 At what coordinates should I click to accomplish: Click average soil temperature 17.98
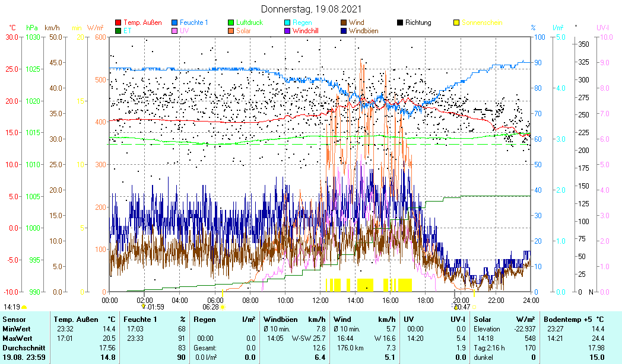(596, 348)
